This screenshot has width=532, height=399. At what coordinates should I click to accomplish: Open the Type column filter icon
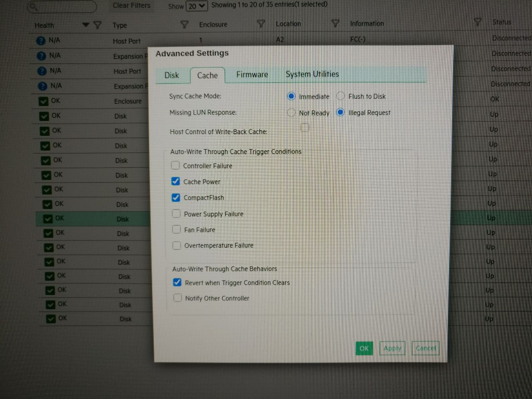[x=184, y=25]
